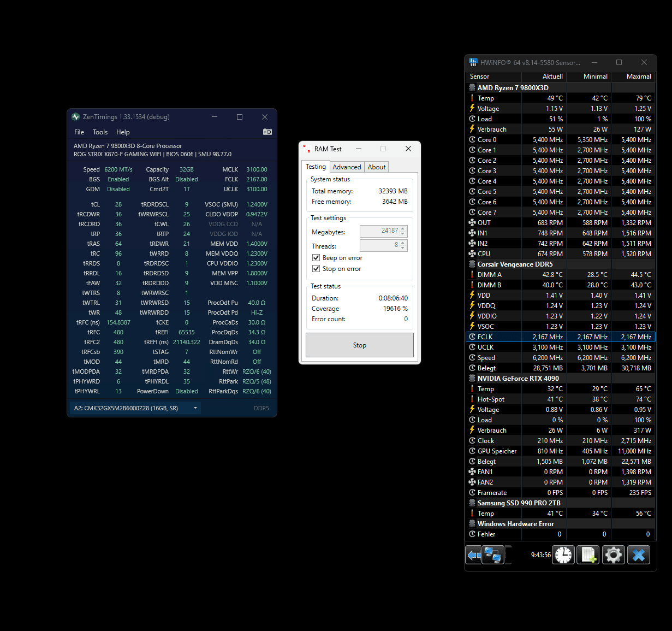
Task: Click the HWiNFO log file icon
Action: 588,555
